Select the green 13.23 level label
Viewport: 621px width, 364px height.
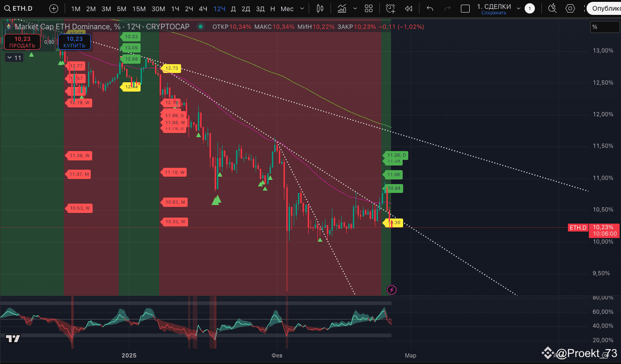coord(131,36)
